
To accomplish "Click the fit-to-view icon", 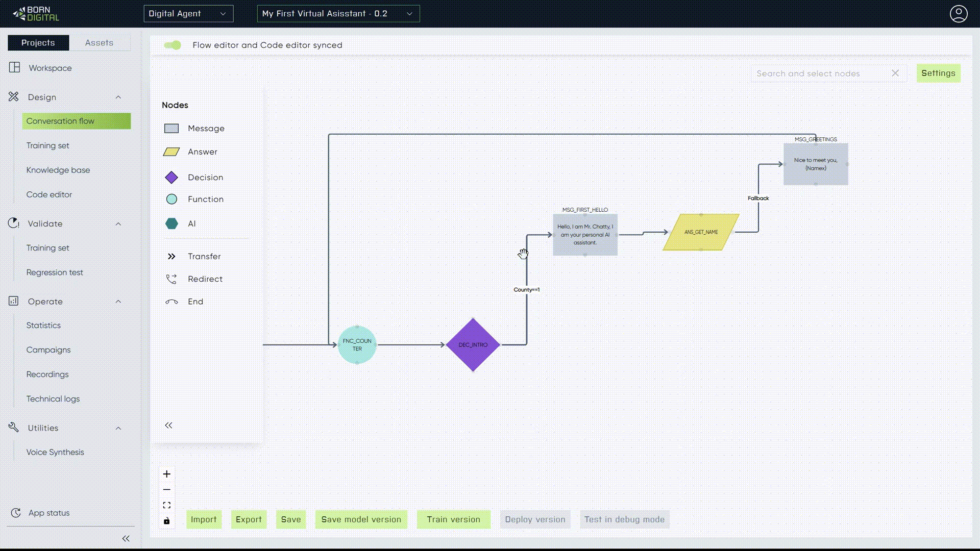I will (x=167, y=505).
